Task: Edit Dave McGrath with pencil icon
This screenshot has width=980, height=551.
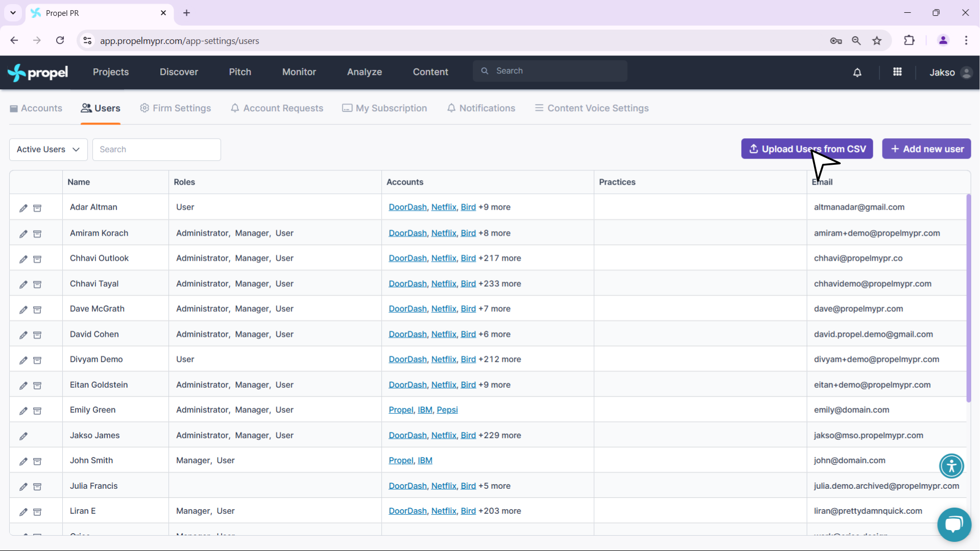Action: (x=23, y=310)
